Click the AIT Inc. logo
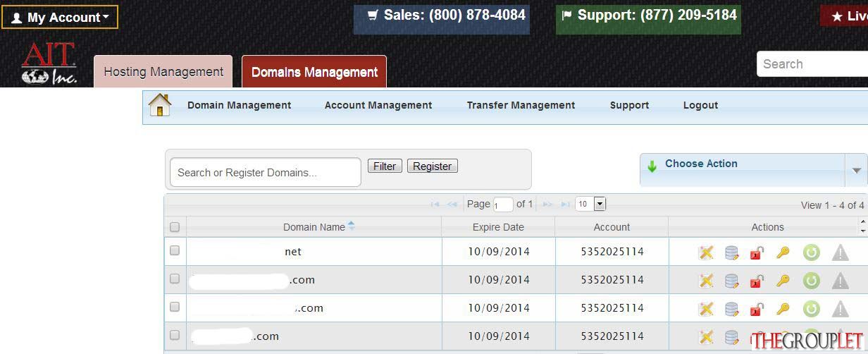868x354 pixels. pos(49,63)
